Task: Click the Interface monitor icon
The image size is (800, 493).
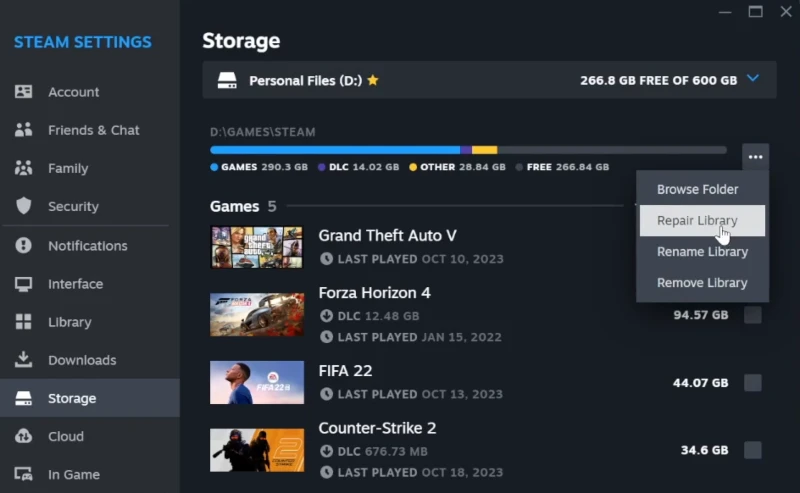Action: (x=23, y=284)
